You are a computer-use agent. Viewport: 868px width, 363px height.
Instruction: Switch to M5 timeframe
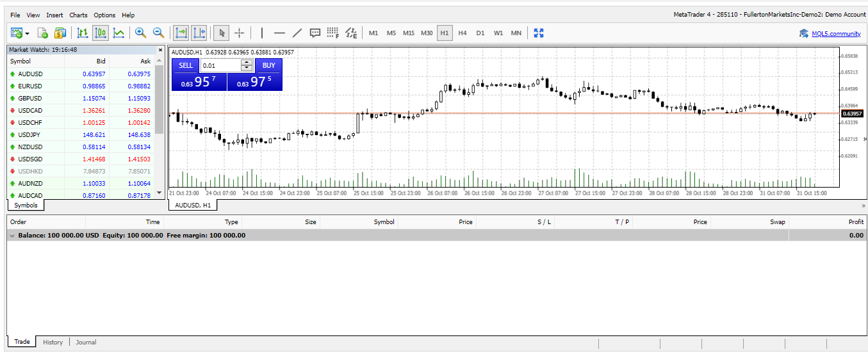[x=391, y=33]
